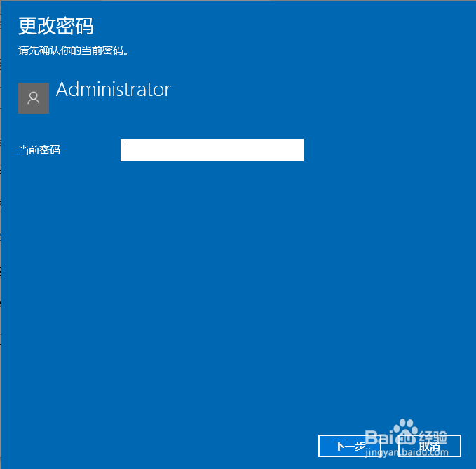Click the right end of password field
476x469 pixels.
tap(297, 150)
